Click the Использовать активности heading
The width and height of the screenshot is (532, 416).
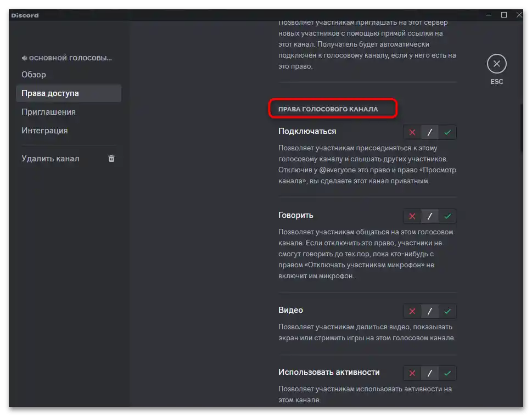pyautogui.click(x=329, y=372)
